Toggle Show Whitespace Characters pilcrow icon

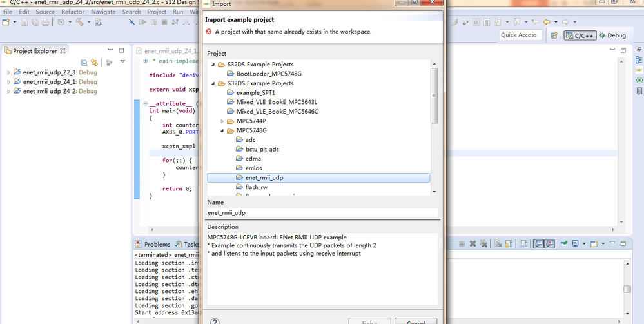click(x=487, y=22)
